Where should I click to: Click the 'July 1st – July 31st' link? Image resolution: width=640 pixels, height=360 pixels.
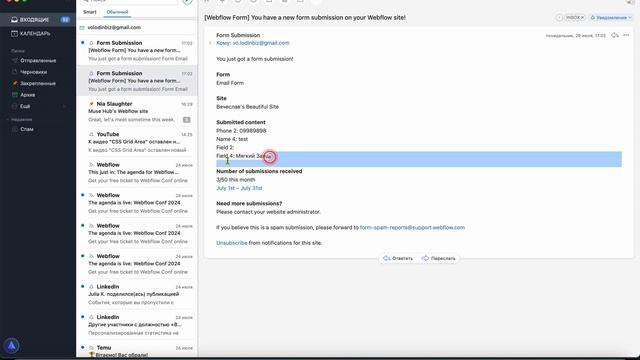coord(239,188)
